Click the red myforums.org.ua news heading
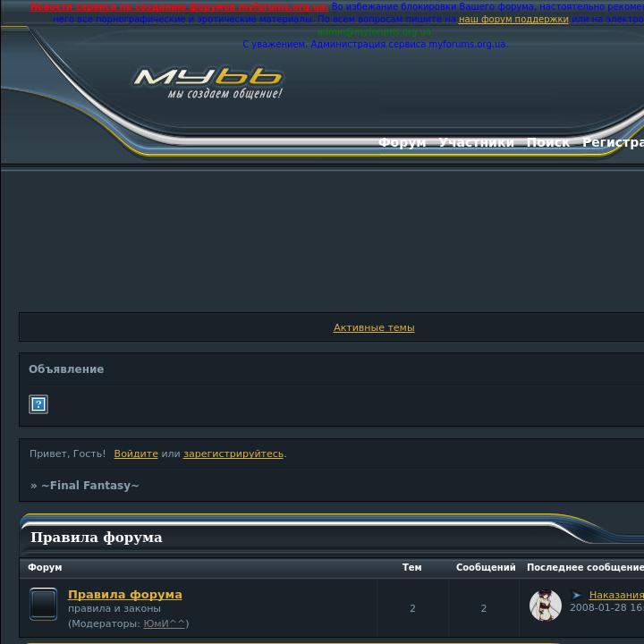This screenshot has height=644, width=644. pyautogui.click(x=179, y=7)
